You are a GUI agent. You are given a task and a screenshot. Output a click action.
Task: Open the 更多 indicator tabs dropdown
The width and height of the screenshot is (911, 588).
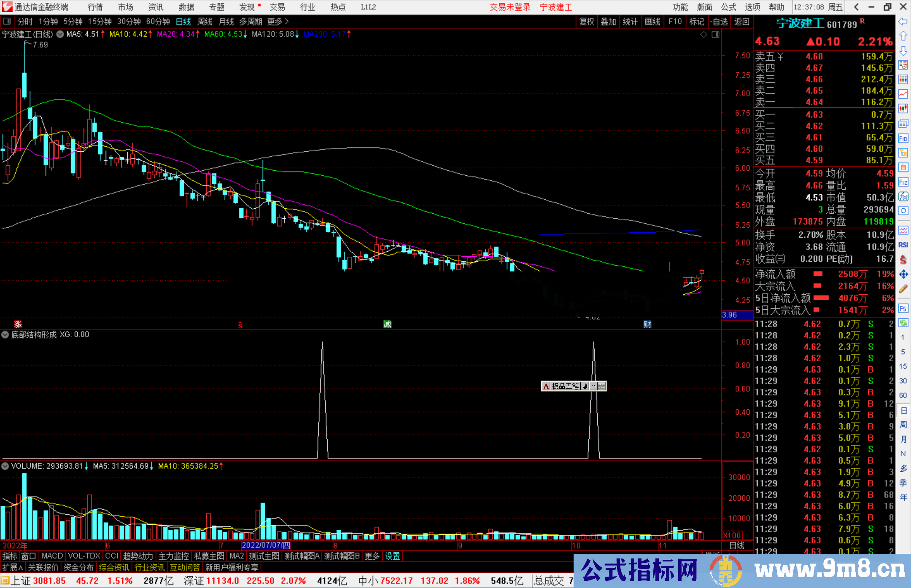pos(372,556)
